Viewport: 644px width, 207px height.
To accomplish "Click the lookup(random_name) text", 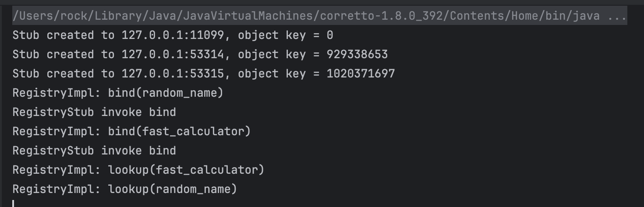I will 173,189.
